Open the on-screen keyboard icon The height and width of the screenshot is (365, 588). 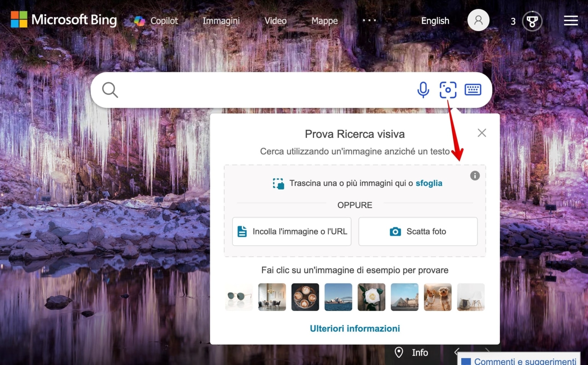click(x=473, y=90)
